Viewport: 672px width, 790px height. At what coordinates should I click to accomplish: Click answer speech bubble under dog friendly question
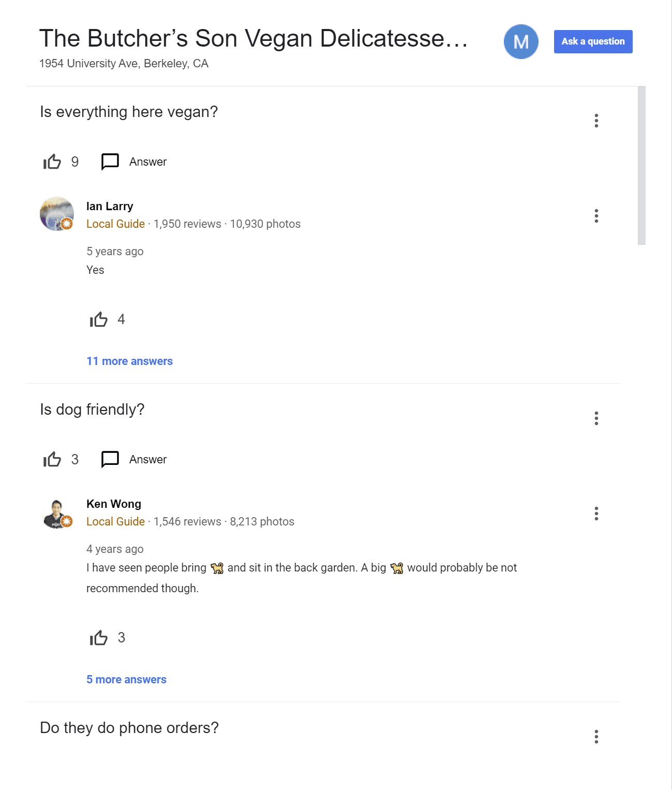click(110, 459)
